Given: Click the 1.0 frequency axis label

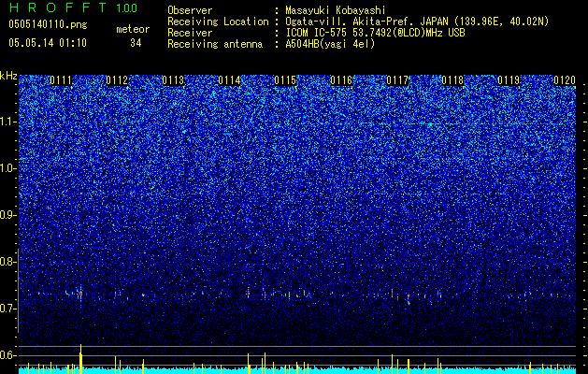Looking at the screenshot, I should coord(7,168).
